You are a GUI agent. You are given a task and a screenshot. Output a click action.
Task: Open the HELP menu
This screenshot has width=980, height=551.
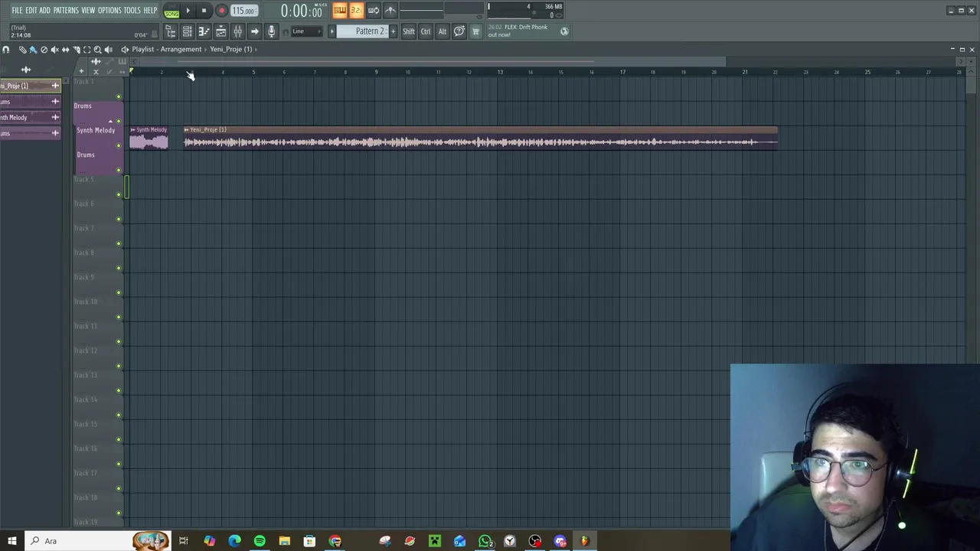pos(150,10)
